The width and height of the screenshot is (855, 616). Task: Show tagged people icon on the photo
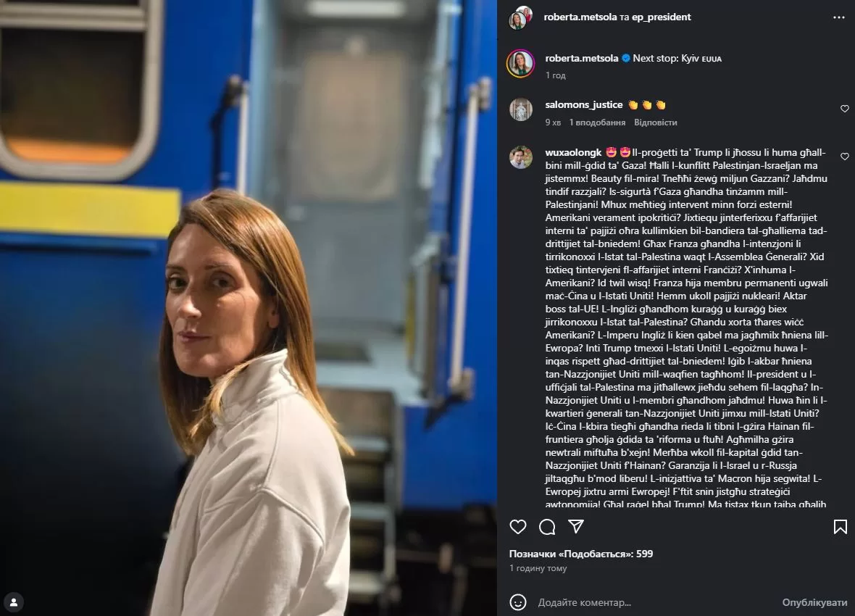[x=14, y=602]
